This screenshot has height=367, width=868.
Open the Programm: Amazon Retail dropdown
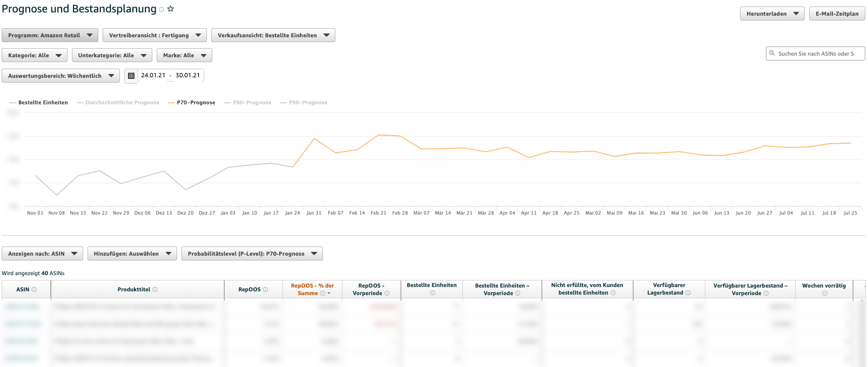[x=50, y=35]
